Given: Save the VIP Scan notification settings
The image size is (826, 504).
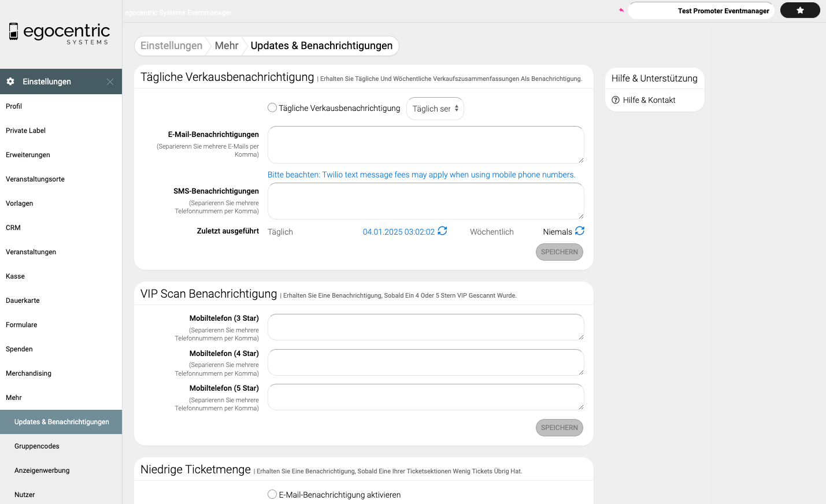Looking at the screenshot, I should 559,428.
